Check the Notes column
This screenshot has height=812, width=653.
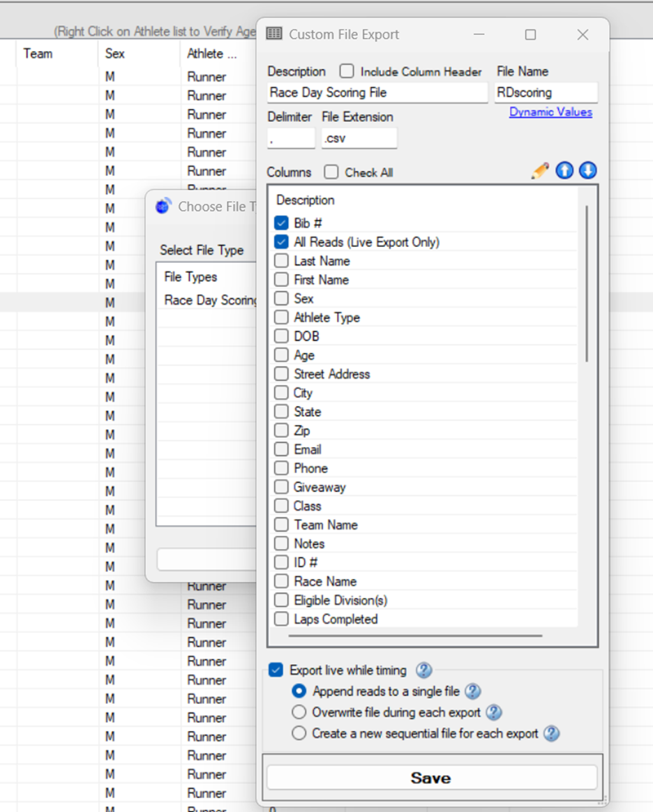(x=281, y=543)
